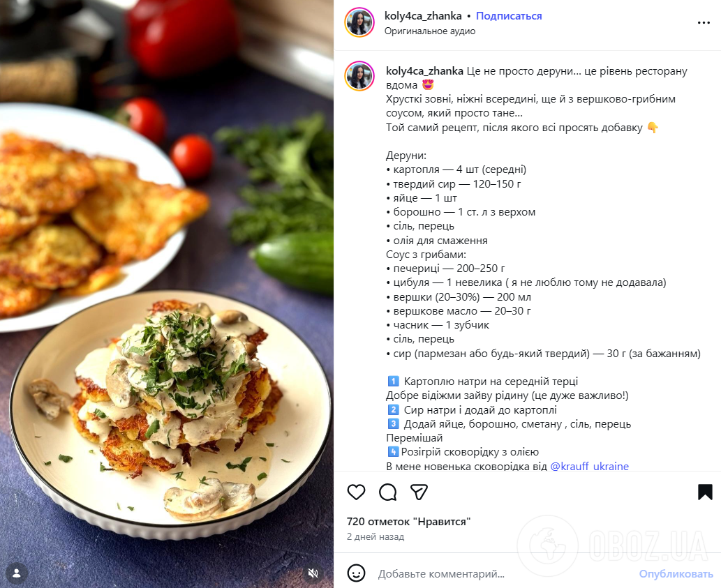The image size is (721, 588).
Task: Open the 2 дней назад timestamp link
Action: (376, 536)
